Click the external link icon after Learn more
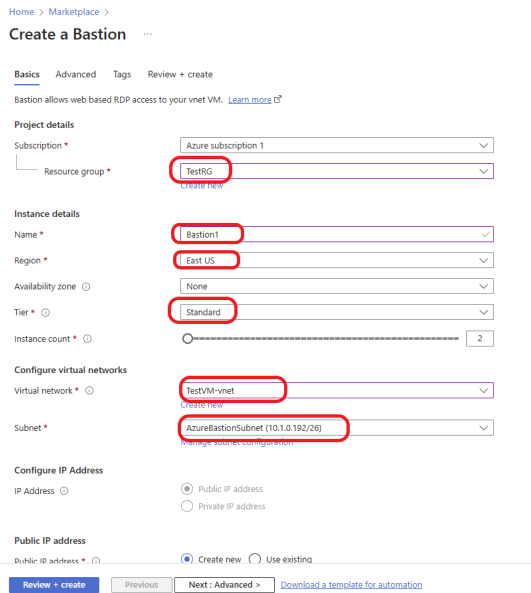531x593 pixels. [x=278, y=99]
